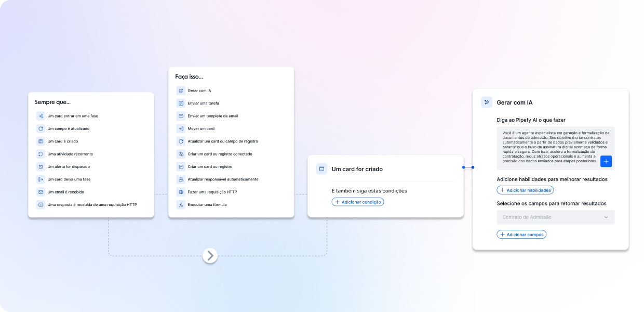
Task: Open the 'Contrato de Admissão' dropdown
Action: [555, 217]
